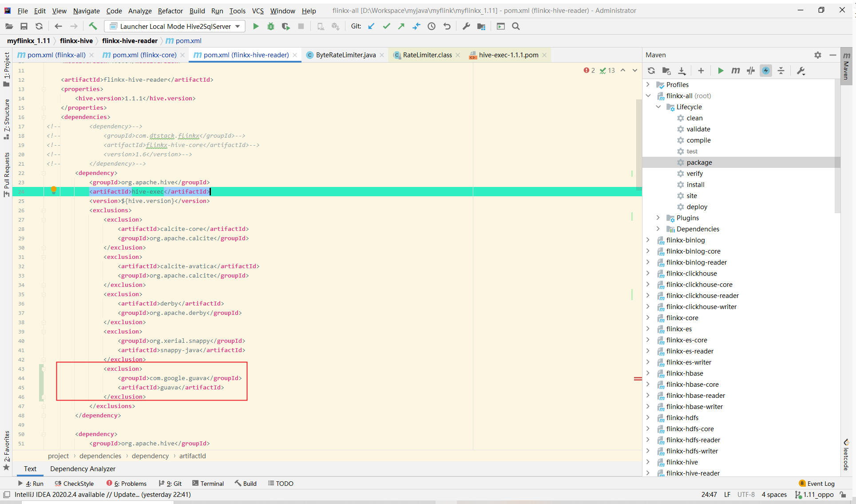This screenshot has width=856, height=504.
Task: Download Maven sources and documentation
Action: (682, 71)
